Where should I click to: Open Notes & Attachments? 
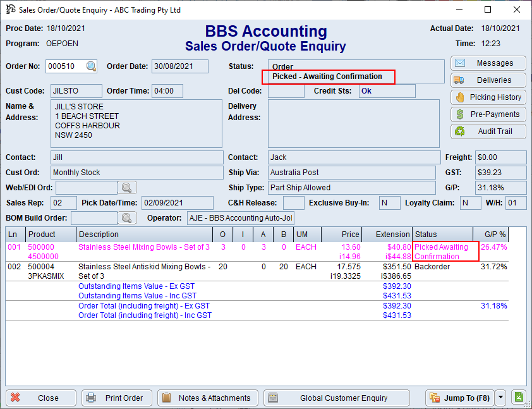[207, 398]
